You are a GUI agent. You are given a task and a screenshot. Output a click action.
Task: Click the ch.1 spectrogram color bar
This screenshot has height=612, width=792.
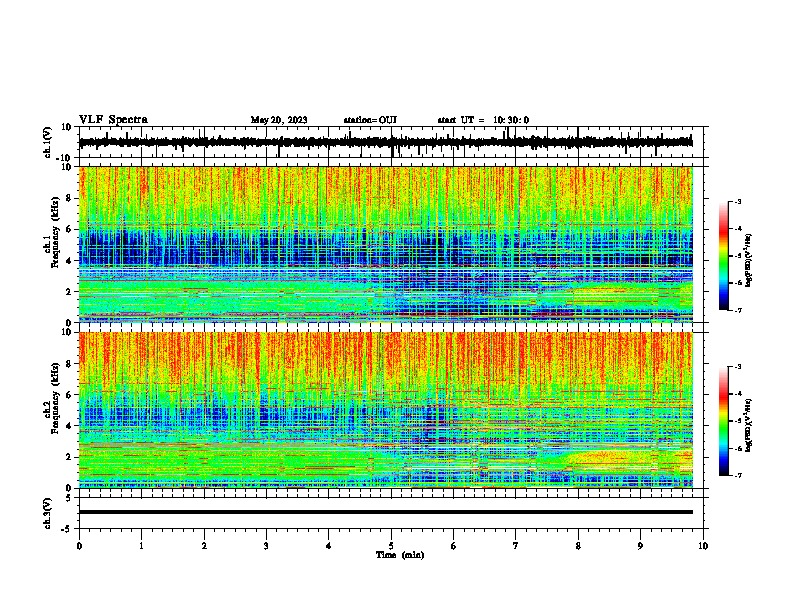[724, 256]
